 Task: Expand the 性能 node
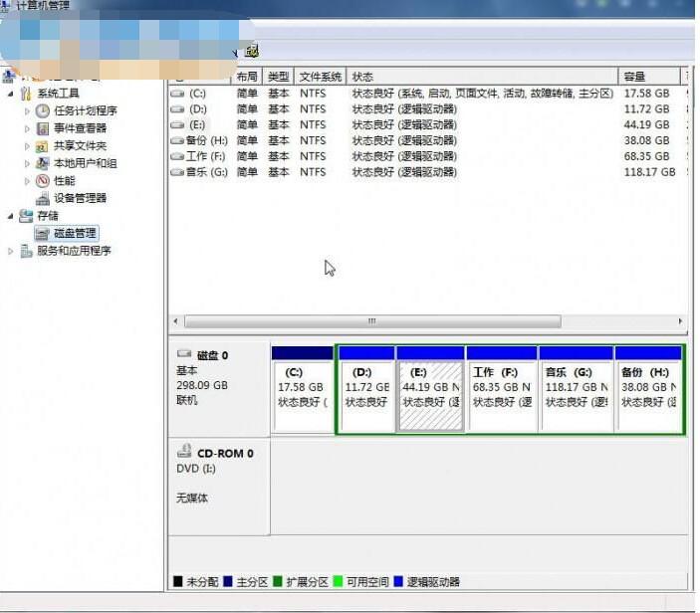pos(27,181)
